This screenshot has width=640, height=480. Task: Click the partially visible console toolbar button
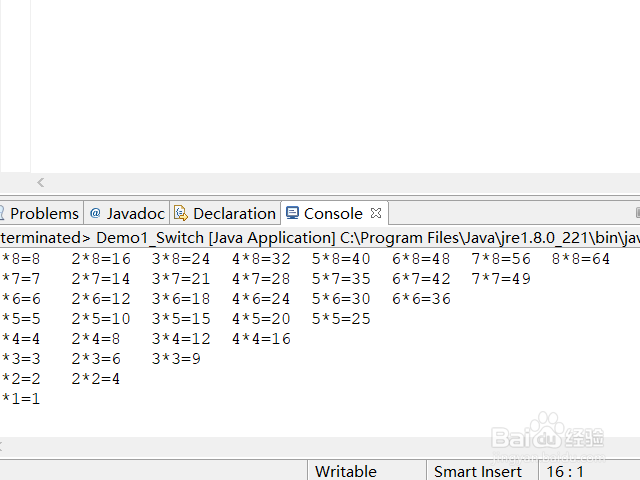tap(638, 213)
